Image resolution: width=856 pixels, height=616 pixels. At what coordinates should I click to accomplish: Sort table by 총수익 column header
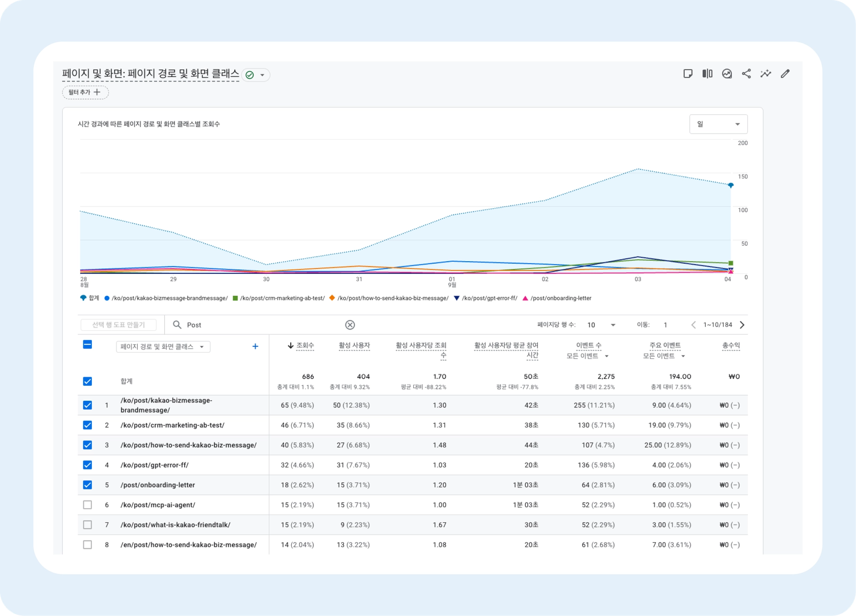tap(731, 346)
